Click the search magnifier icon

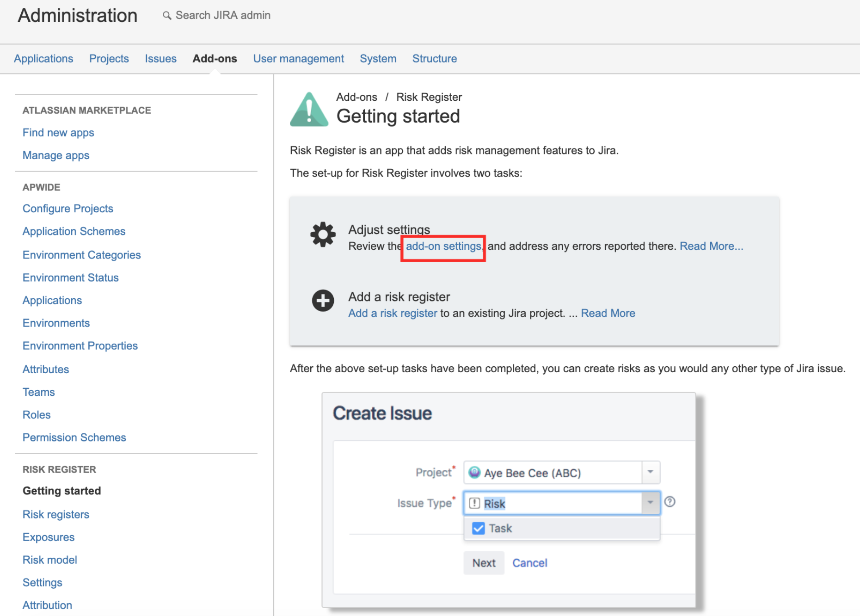[x=167, y=16]
